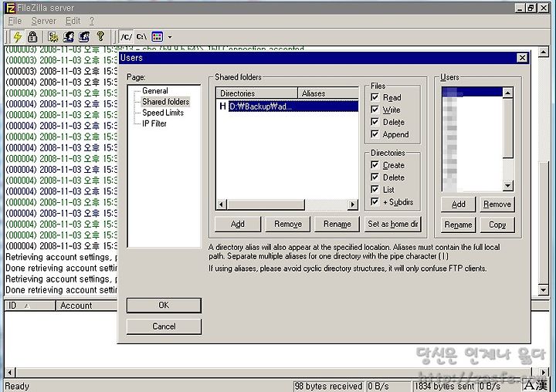Click Users list scroll up arrow
This screenshot has width=556, height=392.
point(508,93)
